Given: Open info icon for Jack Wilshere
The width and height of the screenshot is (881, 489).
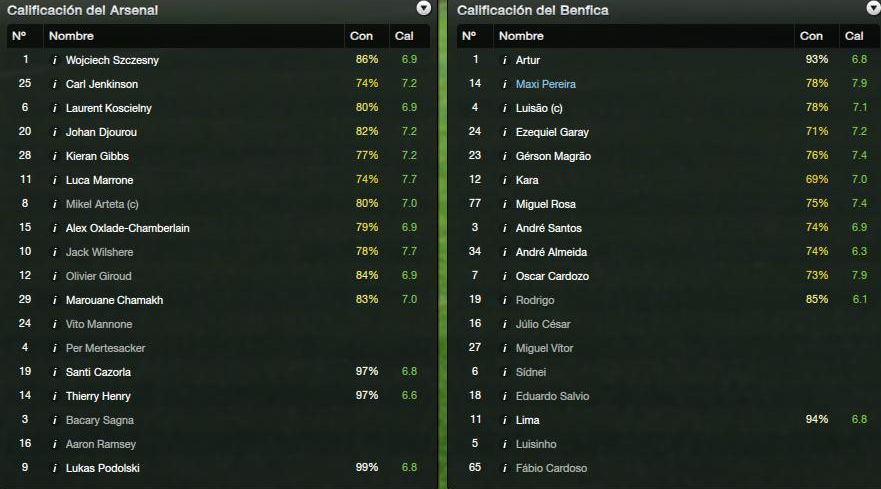Looking at the screenshot, I should [55, 252].
